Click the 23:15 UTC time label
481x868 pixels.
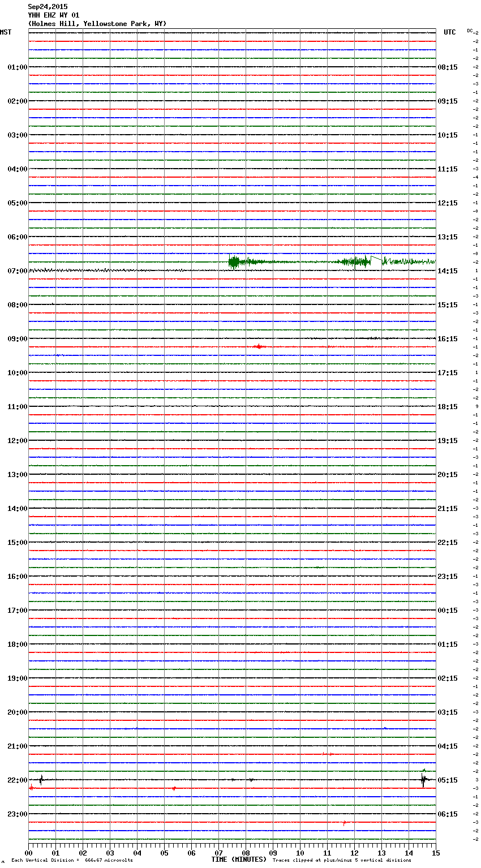[448, 577]
